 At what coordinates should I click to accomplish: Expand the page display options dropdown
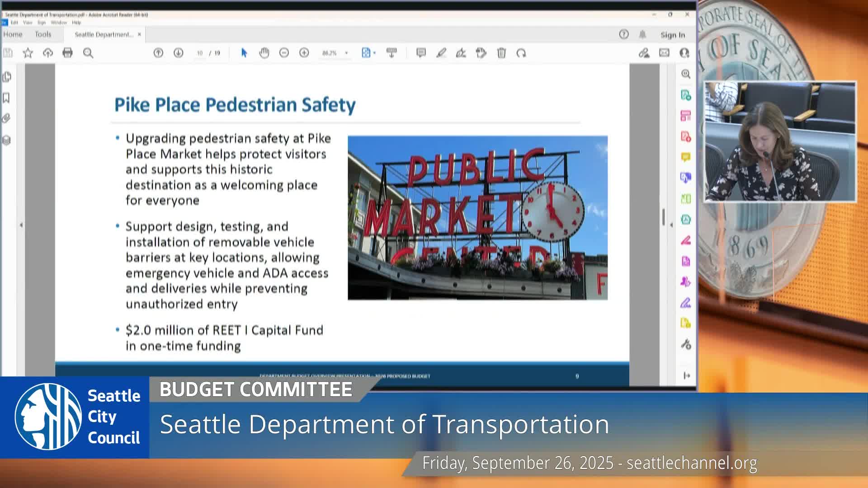point(373,53)
